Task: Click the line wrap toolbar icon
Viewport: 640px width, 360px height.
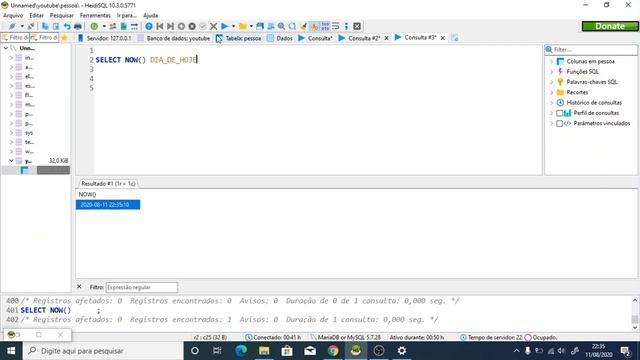Action: click(x=336, y=26)
